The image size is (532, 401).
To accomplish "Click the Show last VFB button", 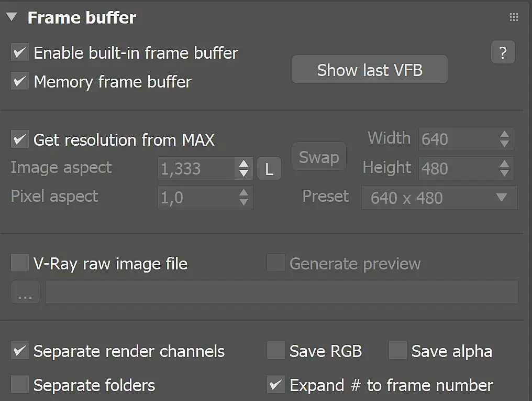I will pyautogui.click(x=370, y=70).
